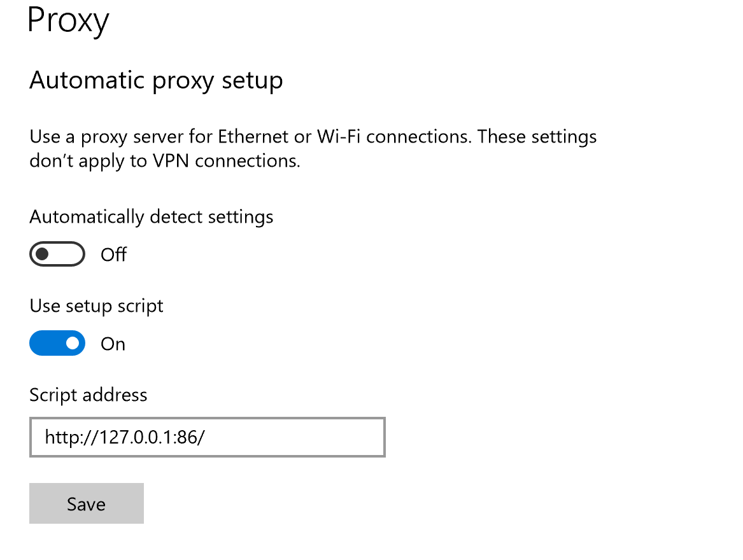The height and width of the screenshot is (560, 743).
Task: Click the Off label beside the auto-detect toggle
Action: (114, 255)
